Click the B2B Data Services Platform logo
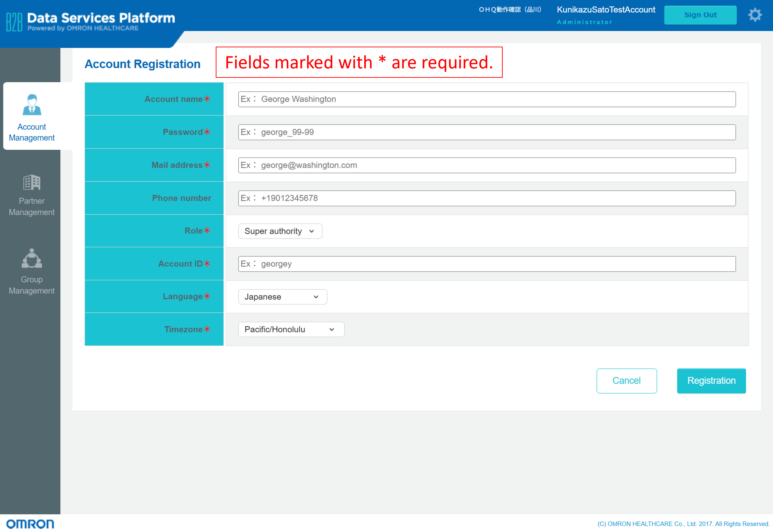 coord(91,22)
